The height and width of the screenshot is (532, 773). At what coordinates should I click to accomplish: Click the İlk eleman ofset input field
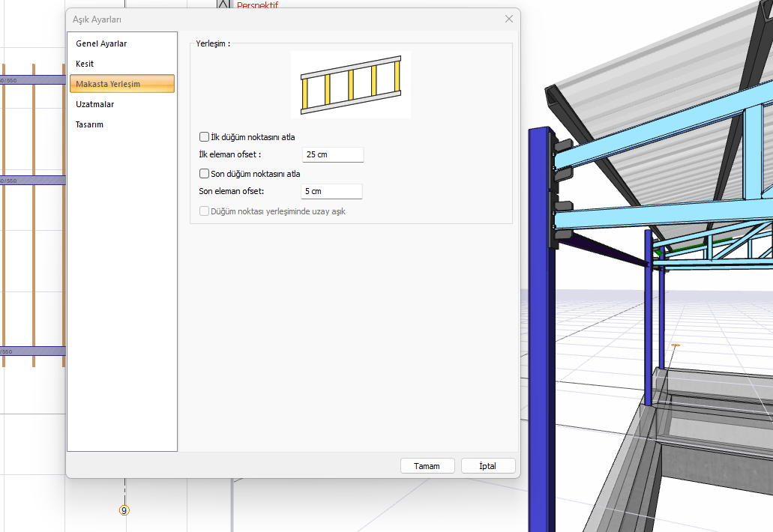(x=333, y=154)
